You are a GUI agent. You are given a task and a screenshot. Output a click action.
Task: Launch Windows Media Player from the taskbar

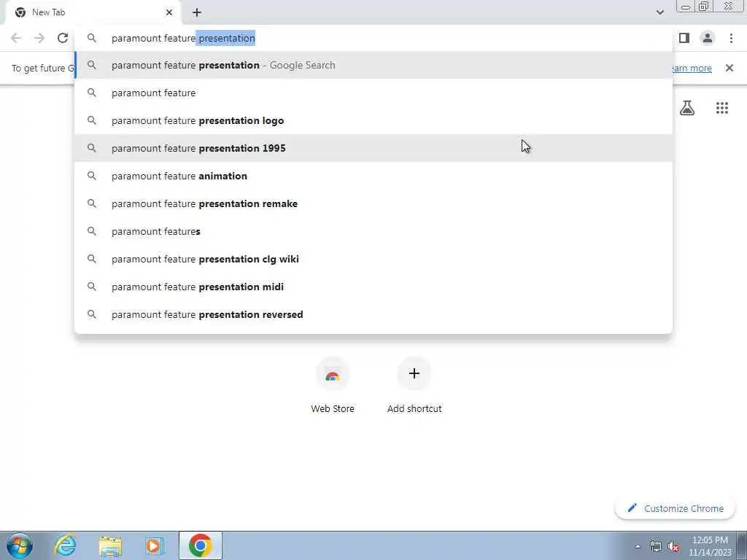coord(155,545)
